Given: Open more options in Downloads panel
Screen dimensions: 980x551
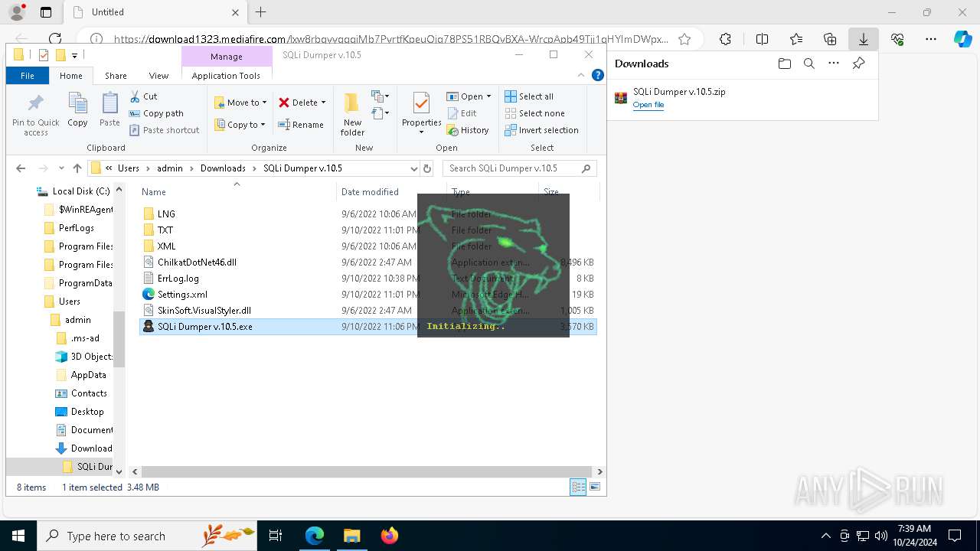Looking at the screenshot, I should pos(834,64).
